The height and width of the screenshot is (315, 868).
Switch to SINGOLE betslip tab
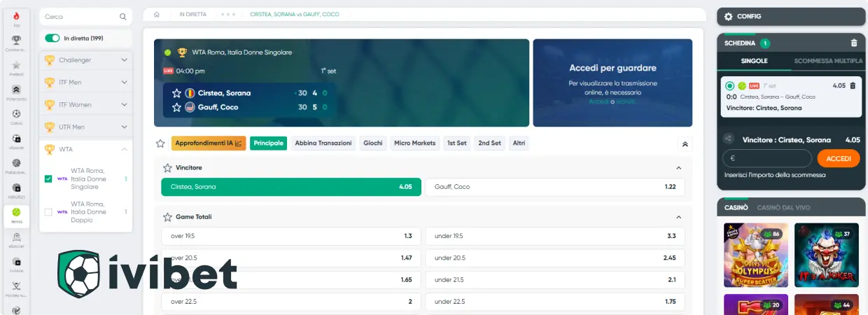(x=755, y=61)
